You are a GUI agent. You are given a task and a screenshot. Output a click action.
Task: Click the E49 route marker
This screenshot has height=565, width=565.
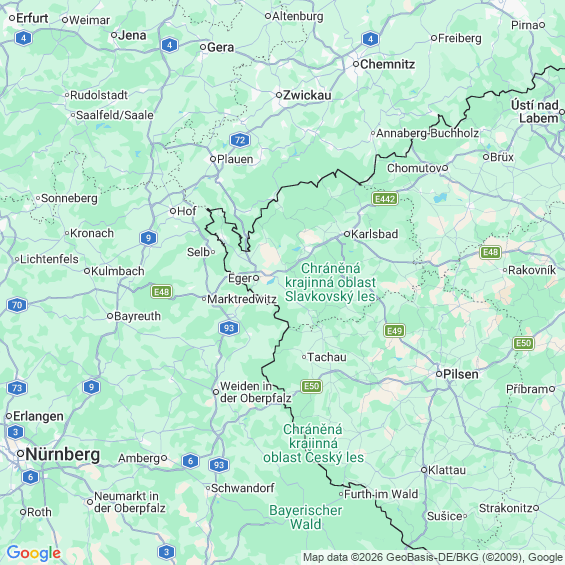[x=394, y=331]
